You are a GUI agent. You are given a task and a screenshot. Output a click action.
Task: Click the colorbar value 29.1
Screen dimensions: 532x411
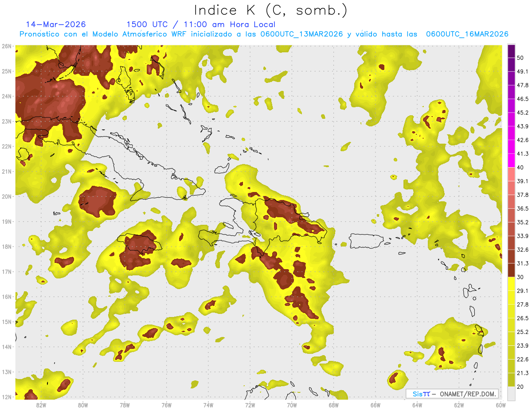[523, 290]
